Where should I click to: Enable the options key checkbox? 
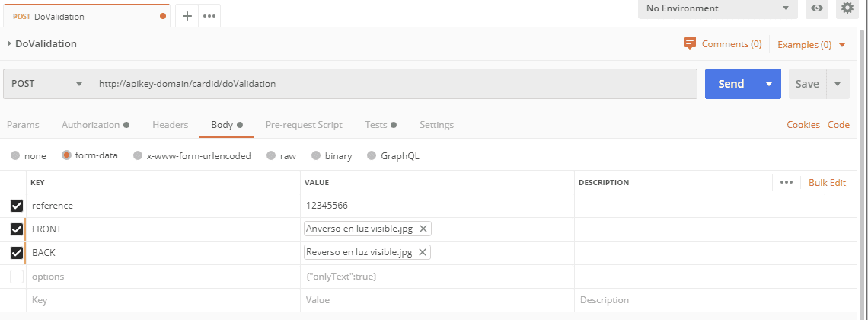point(17,277)
